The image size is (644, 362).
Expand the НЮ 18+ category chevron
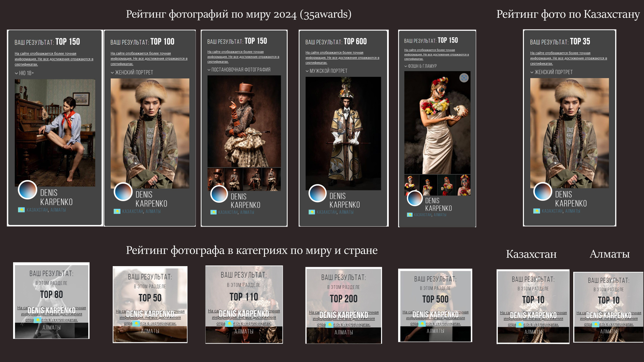(x=16, y=73)
